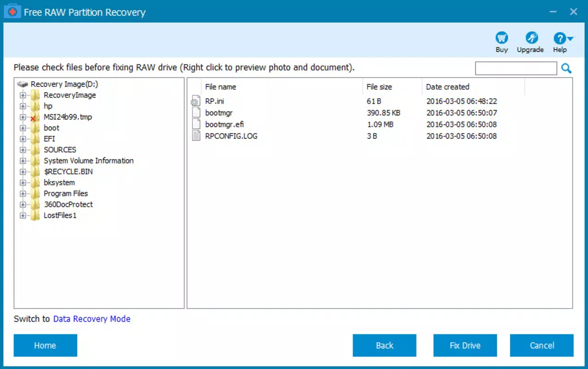Open the Data Recovery Mode link
Screen dimensions: 588x369
click(92, 319)
